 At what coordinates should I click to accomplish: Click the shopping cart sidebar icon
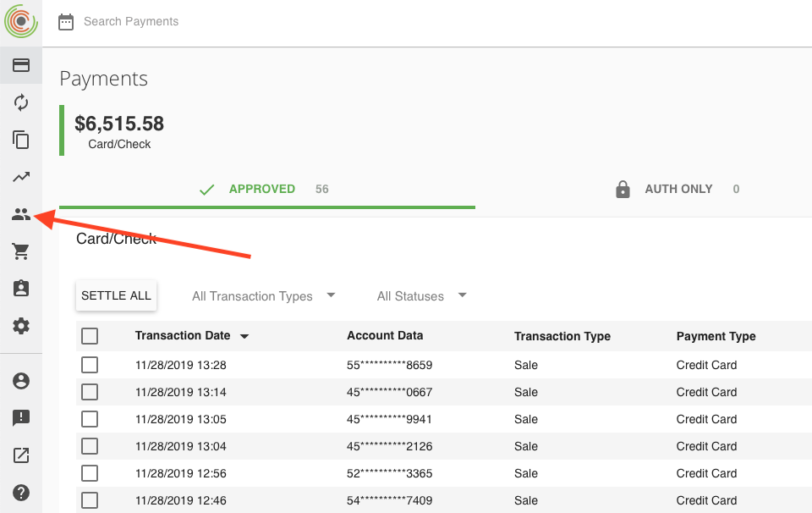coord(21,251)
